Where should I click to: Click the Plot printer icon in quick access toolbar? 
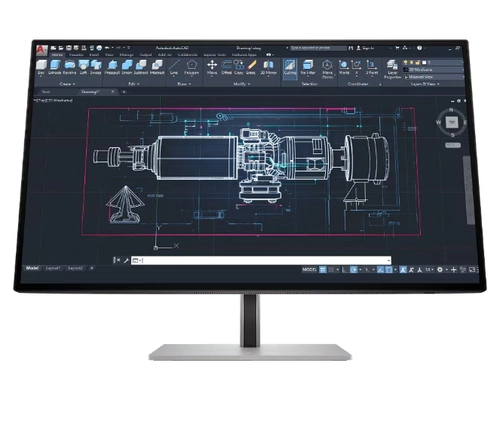click(99, 48)
